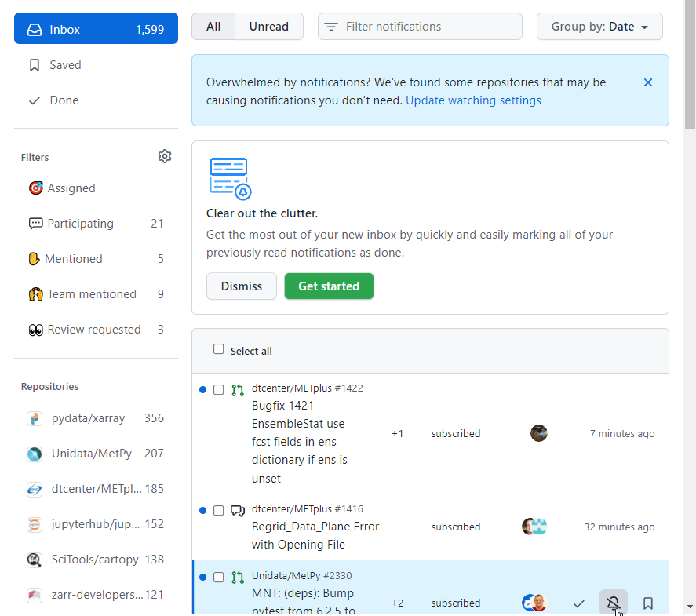Image resolution: width=696 pixels, height=616 pixels.
Task: Switch to the All notifications tab
Action: pyautogui.click(x=213, y=26)
